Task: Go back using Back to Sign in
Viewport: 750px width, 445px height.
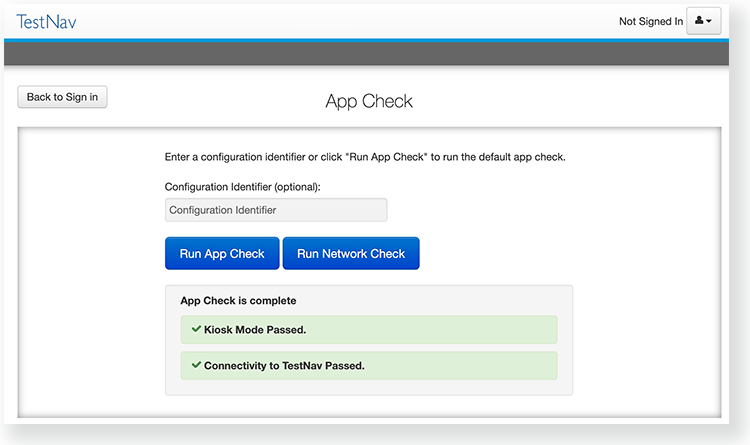Action: click(x=63, y=97)
